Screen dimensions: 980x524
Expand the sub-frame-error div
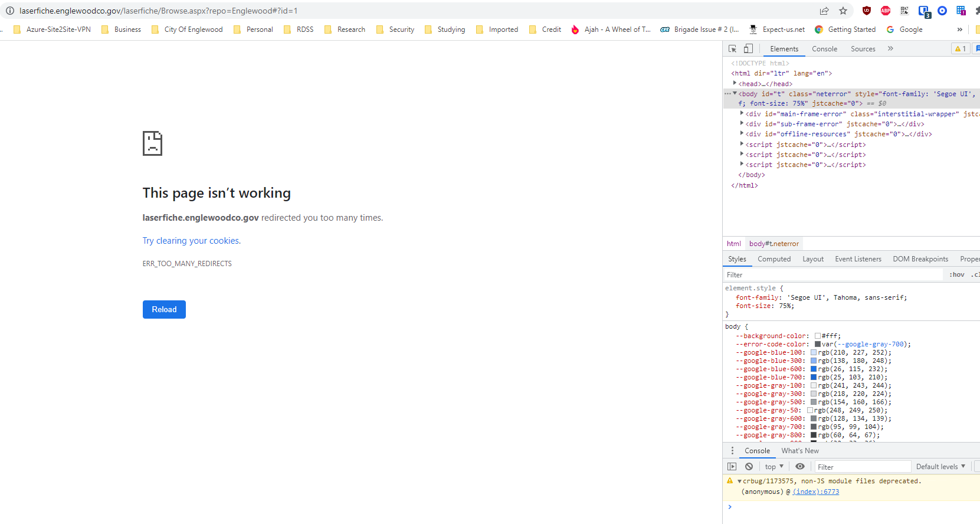[742, 123]
